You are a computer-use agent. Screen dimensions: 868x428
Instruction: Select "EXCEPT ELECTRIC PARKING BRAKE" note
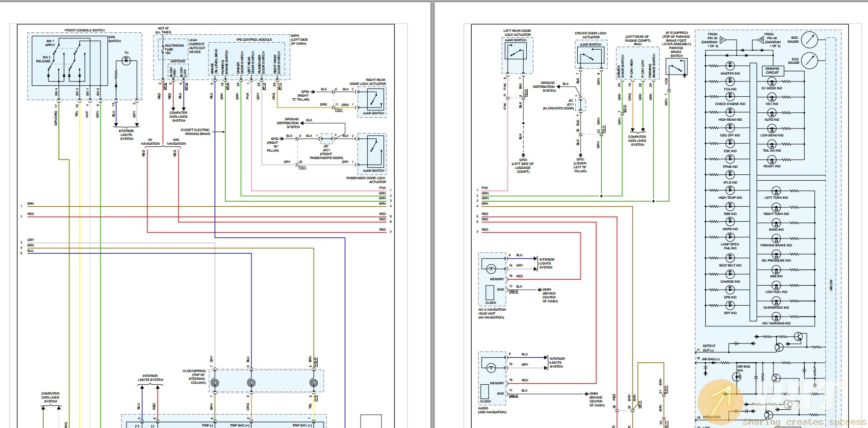coord(195,132)
